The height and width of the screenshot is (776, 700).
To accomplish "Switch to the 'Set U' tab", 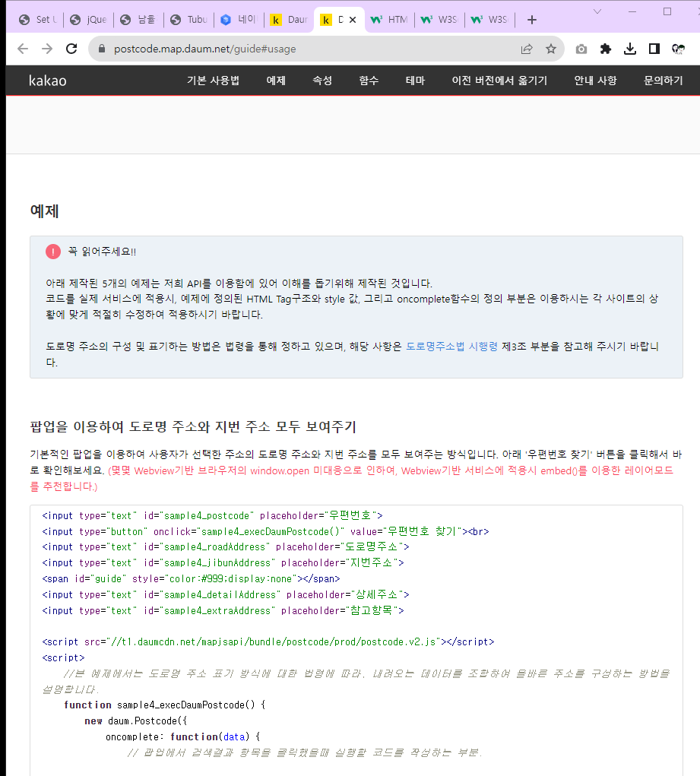I will pyautogui.click(x=38, y=20).
